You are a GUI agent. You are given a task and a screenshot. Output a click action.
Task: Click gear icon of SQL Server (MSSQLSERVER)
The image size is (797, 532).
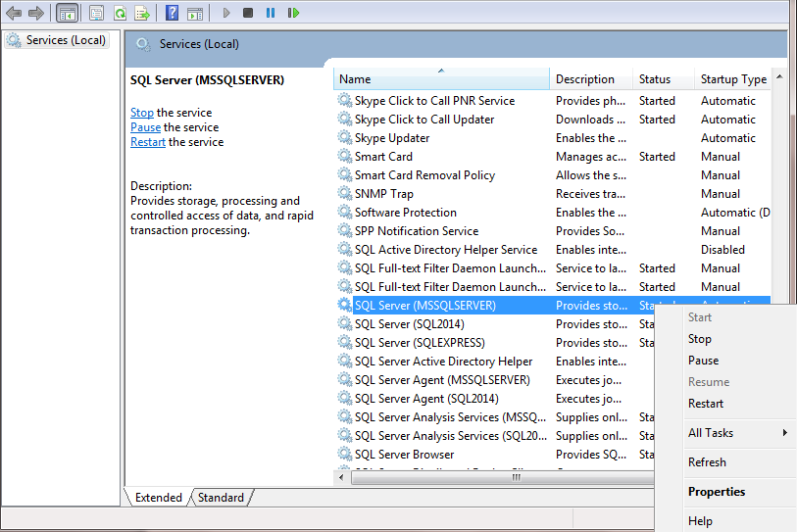pos(345,306)
